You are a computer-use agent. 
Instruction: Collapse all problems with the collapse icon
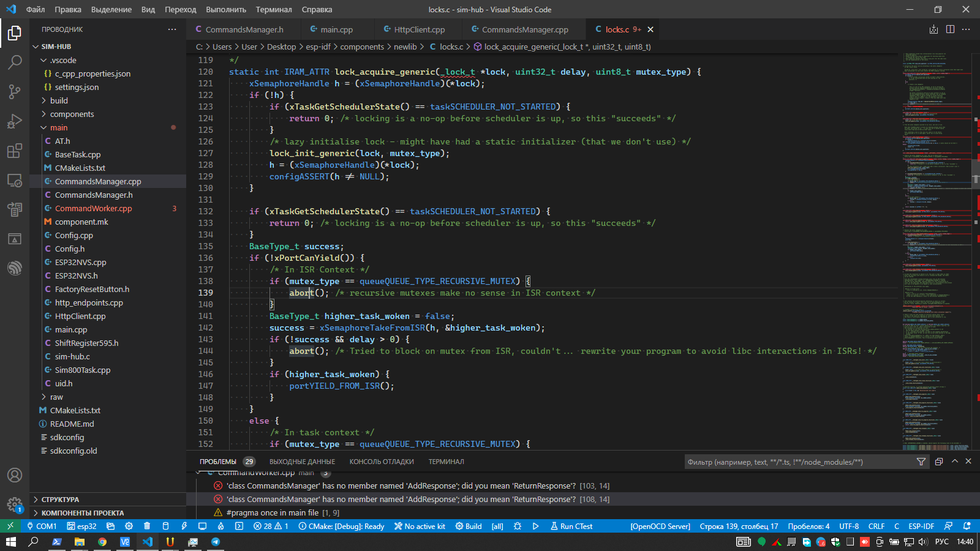click(938, 462)
